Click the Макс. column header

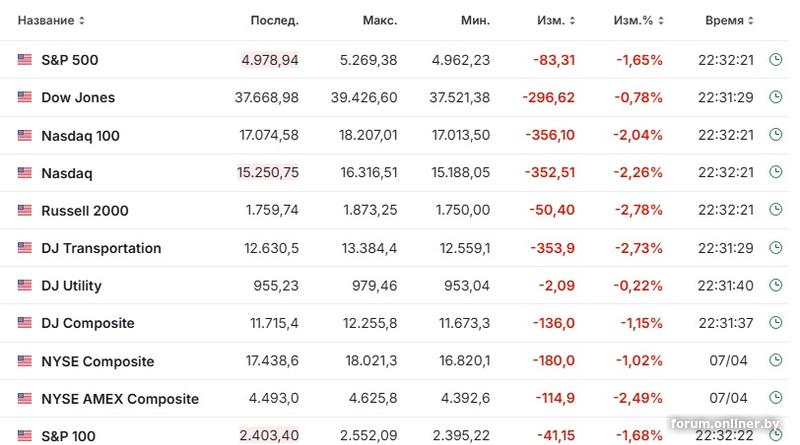pyautogui.click(x=380, y=20)
